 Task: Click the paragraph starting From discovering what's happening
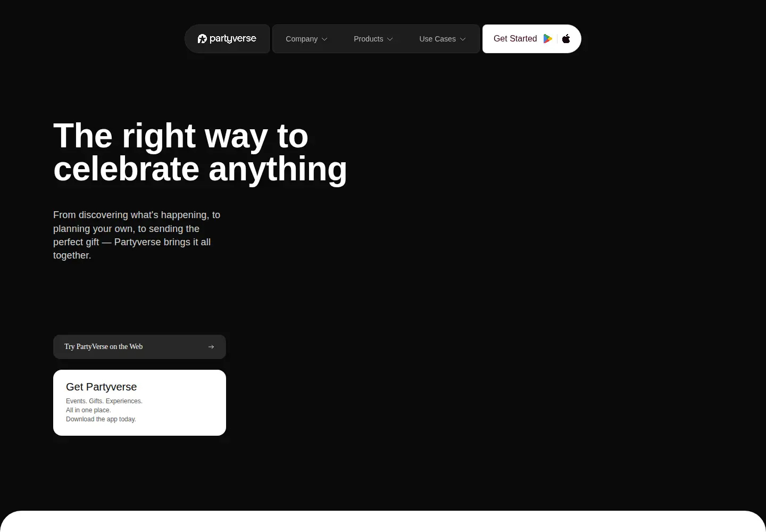tap(137, 235)
